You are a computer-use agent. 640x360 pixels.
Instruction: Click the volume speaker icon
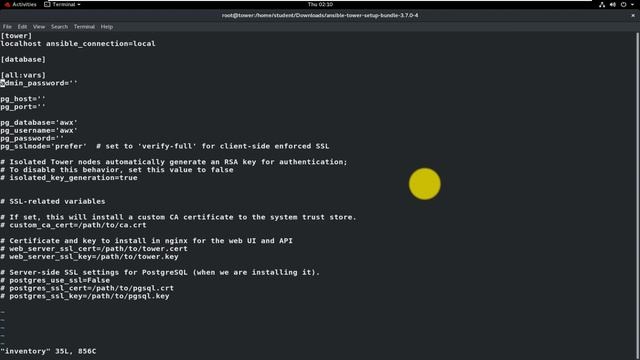[613, 4]
